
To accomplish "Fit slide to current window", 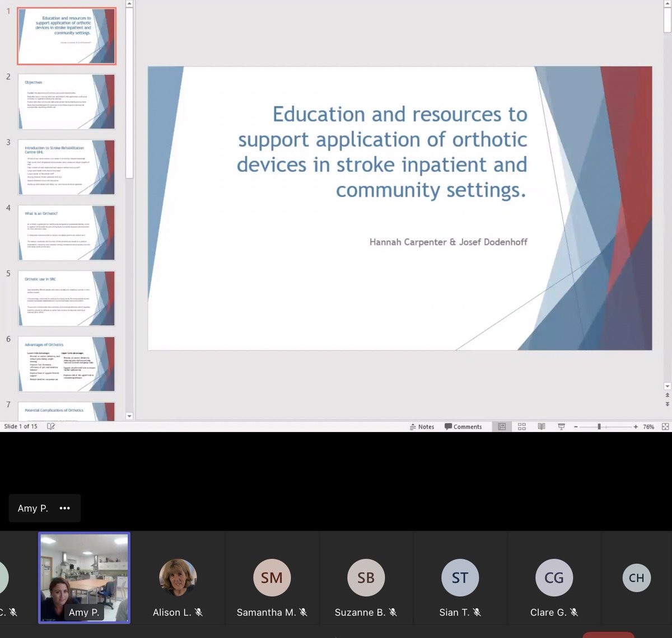I will [x=665, y=426].
